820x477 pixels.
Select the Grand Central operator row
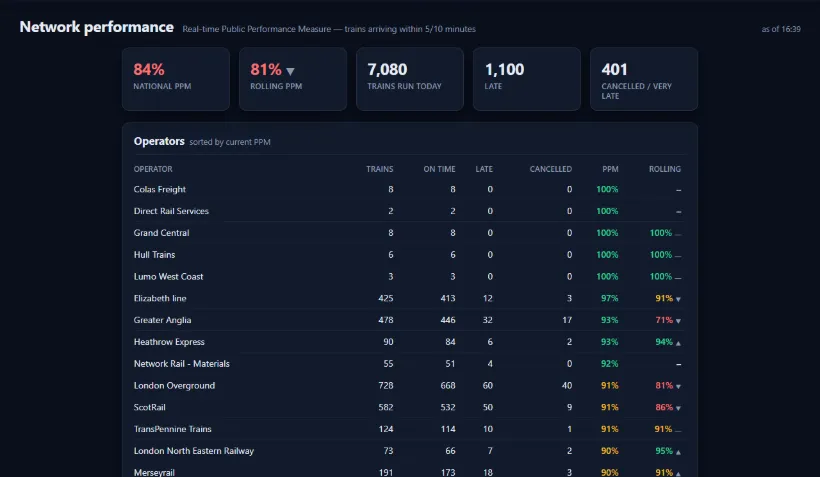click(x=410, y=233)
